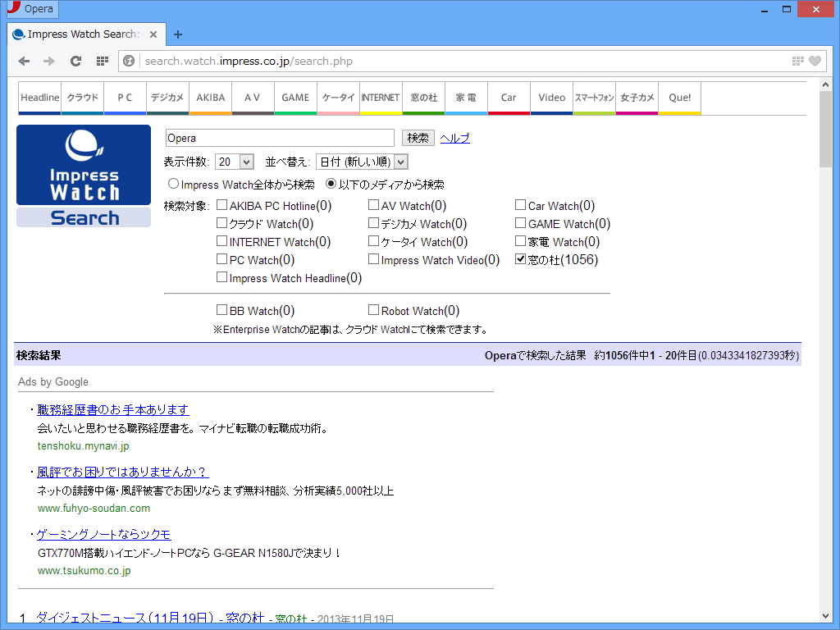Click the extensions grid icon near the heart

pos(797,61)
